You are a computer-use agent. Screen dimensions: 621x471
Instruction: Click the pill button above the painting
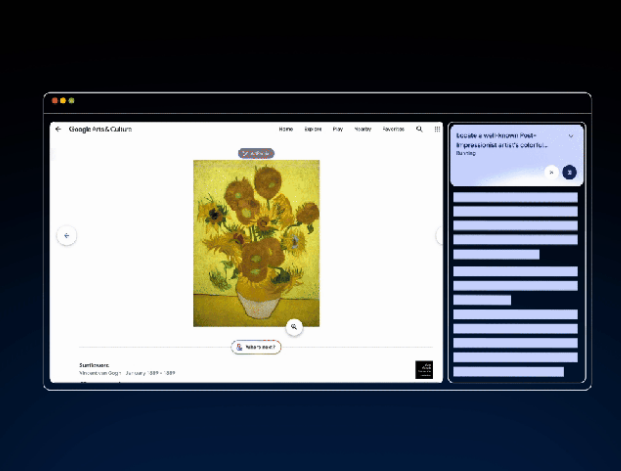256,153
